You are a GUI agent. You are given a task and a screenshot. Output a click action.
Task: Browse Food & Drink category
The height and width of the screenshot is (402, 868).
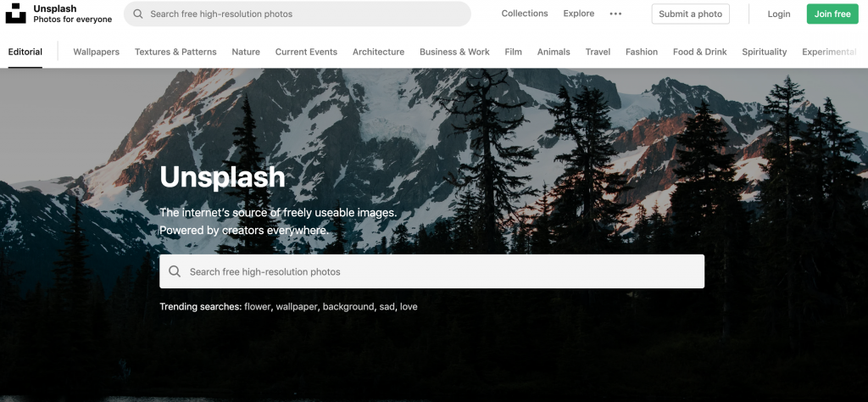tap(699, 52)
